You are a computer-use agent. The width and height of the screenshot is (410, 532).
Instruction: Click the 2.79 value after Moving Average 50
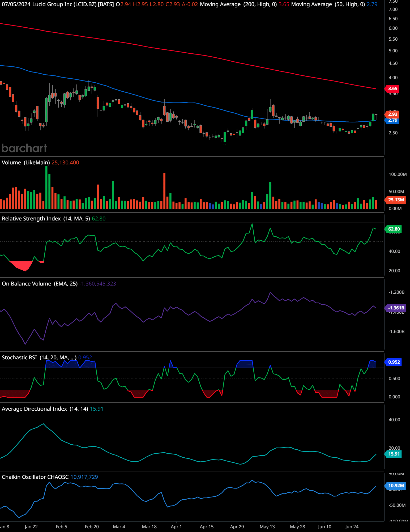(372, 4)
